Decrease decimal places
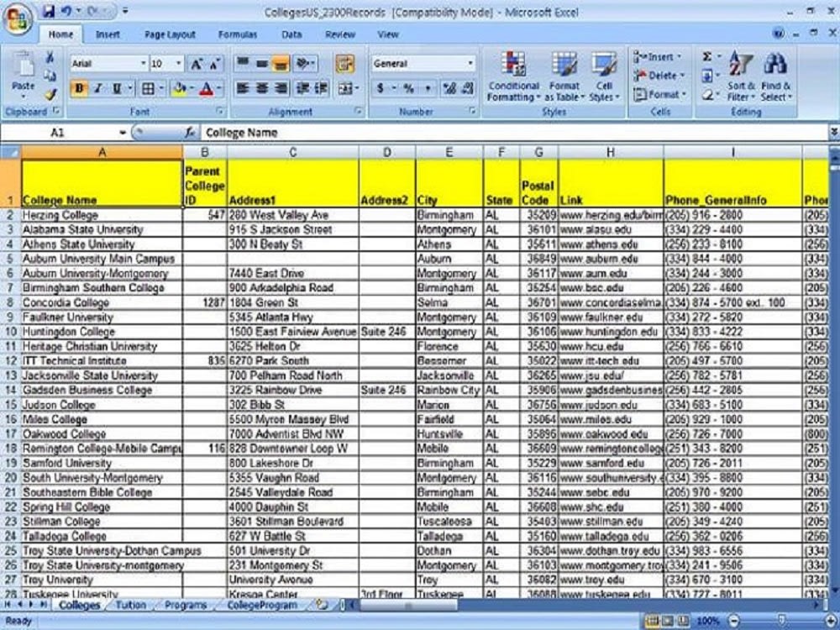 (x=467, y=88)
